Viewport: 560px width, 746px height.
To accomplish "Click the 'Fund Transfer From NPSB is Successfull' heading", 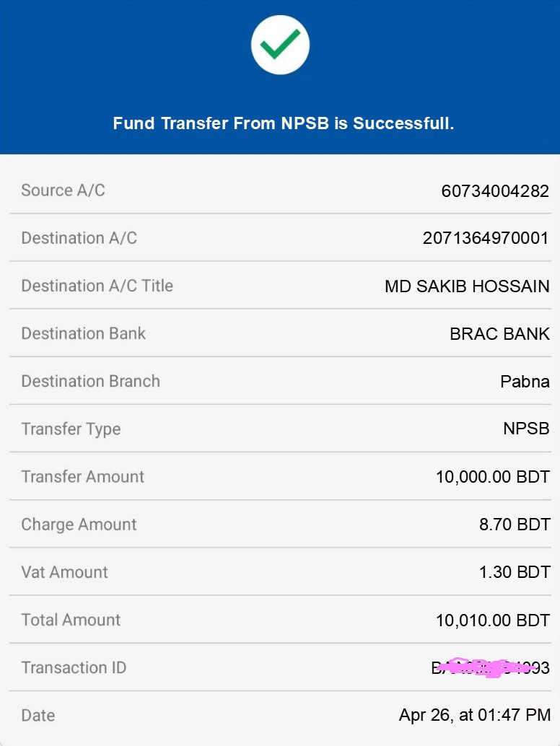I will coord(283,123).
